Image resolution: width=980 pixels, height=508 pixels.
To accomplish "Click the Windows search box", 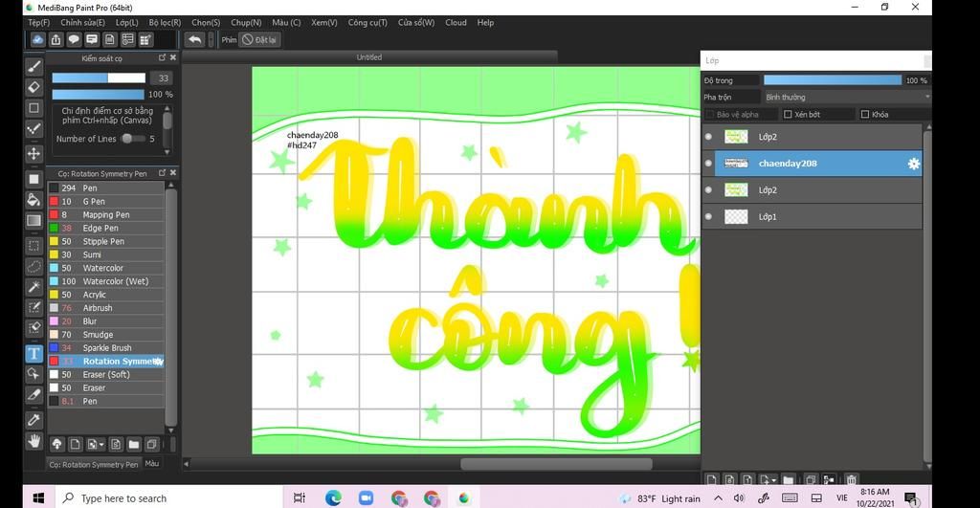I will [x=168, y=498].
